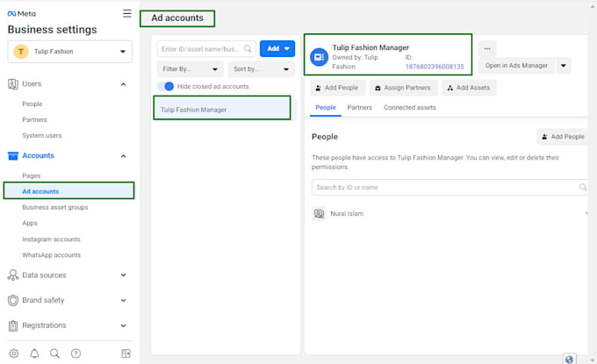Viewport: 597px width, 364px height.
Task: Click the Search by ID or name field
Action: [450, 187]
